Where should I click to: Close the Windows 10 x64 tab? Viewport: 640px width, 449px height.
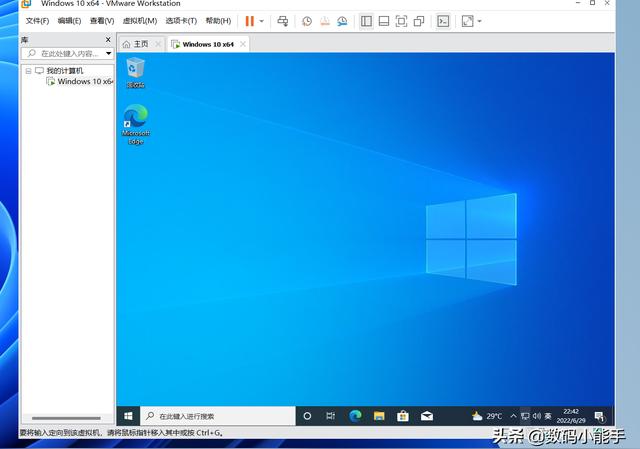(x=243, y=44)
